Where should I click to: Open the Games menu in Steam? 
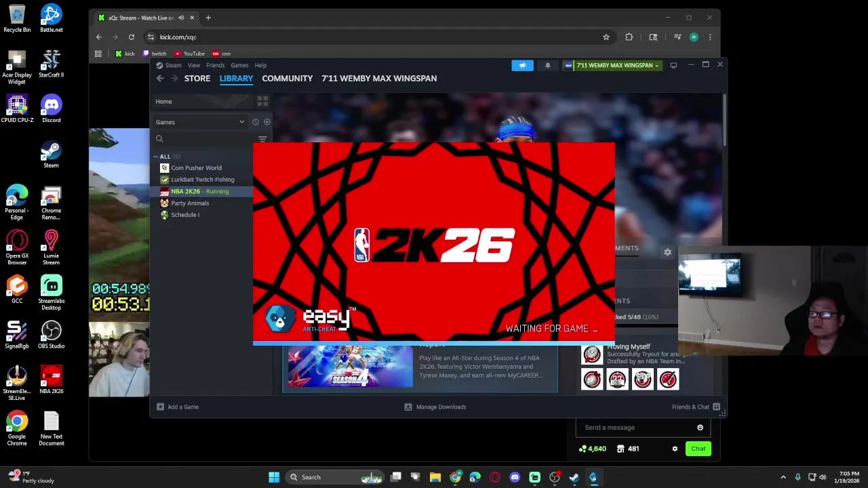239,65
